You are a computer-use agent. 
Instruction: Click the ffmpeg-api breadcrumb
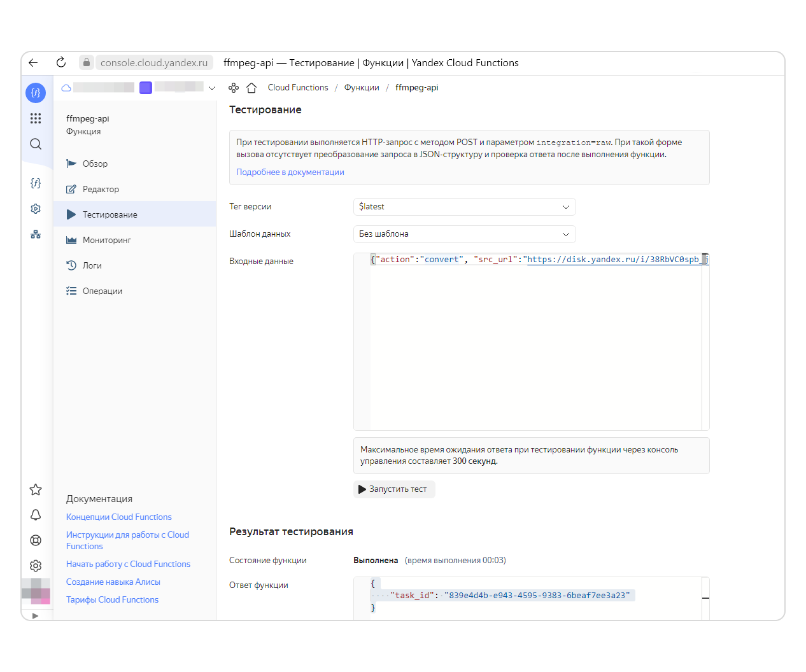pos(417,88)
